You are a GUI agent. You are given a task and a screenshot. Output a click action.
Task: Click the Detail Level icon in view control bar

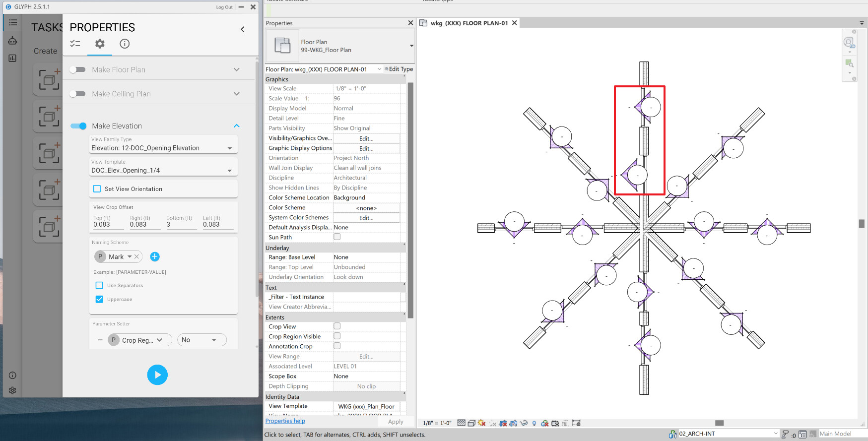(462, 423)
